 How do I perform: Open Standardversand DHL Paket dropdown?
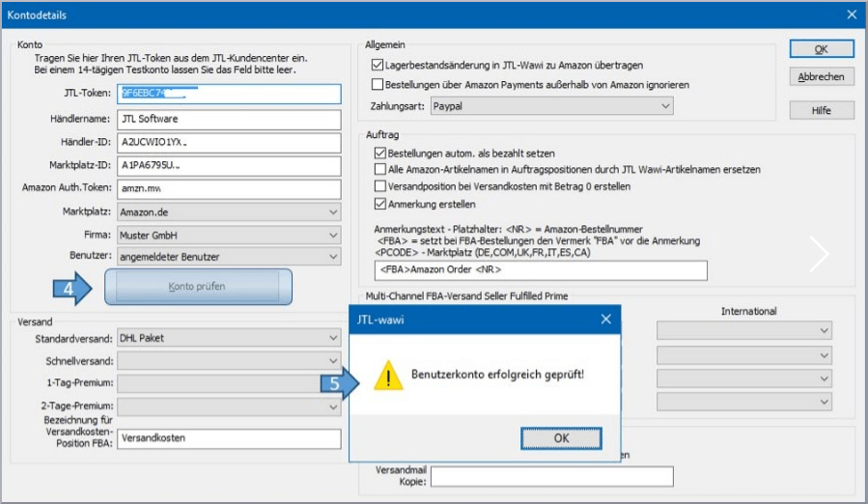229,338
